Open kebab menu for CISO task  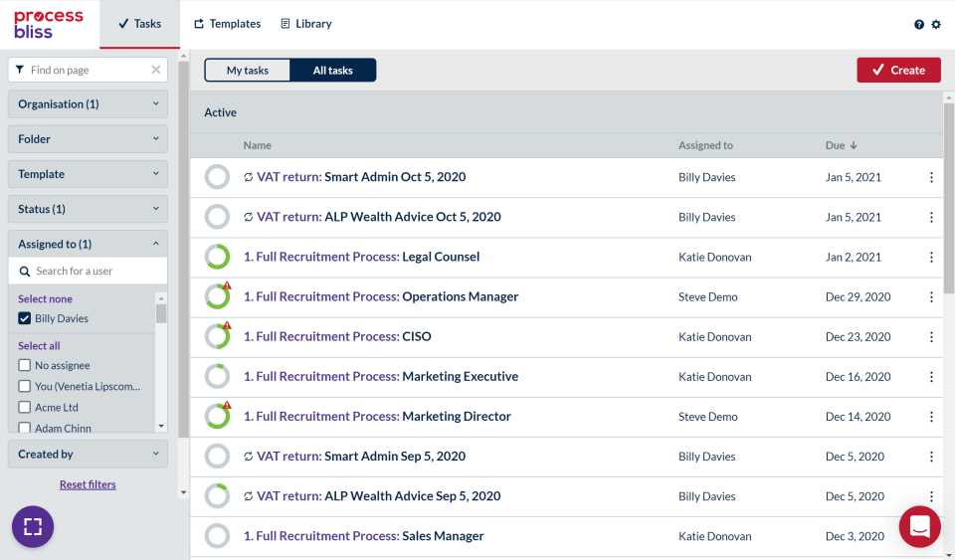tap(931, 336)
